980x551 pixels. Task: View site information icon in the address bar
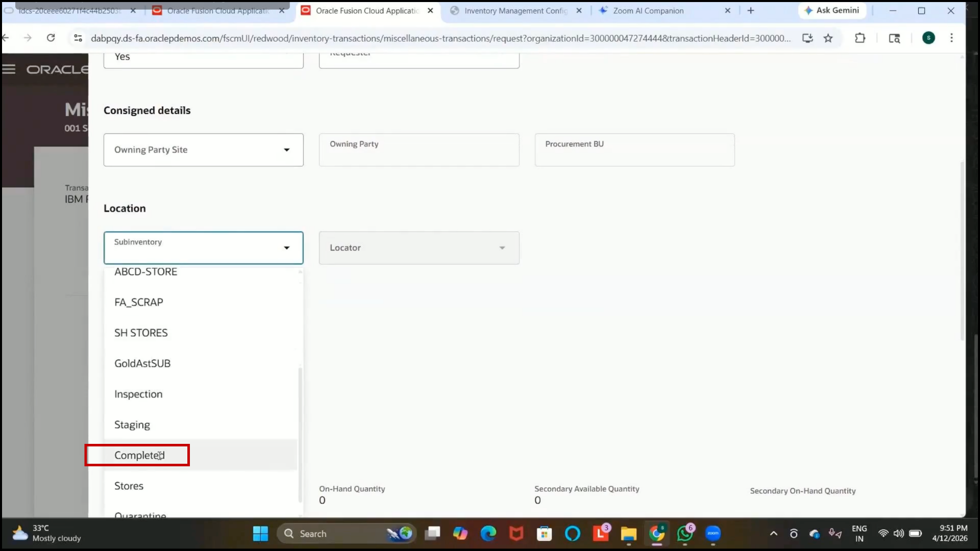click(x=78, y=38)
